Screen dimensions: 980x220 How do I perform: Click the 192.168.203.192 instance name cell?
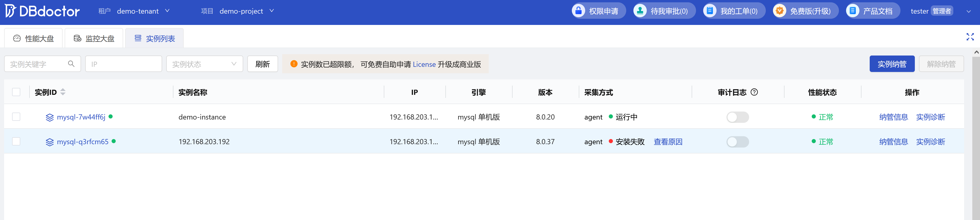[204, 142]
